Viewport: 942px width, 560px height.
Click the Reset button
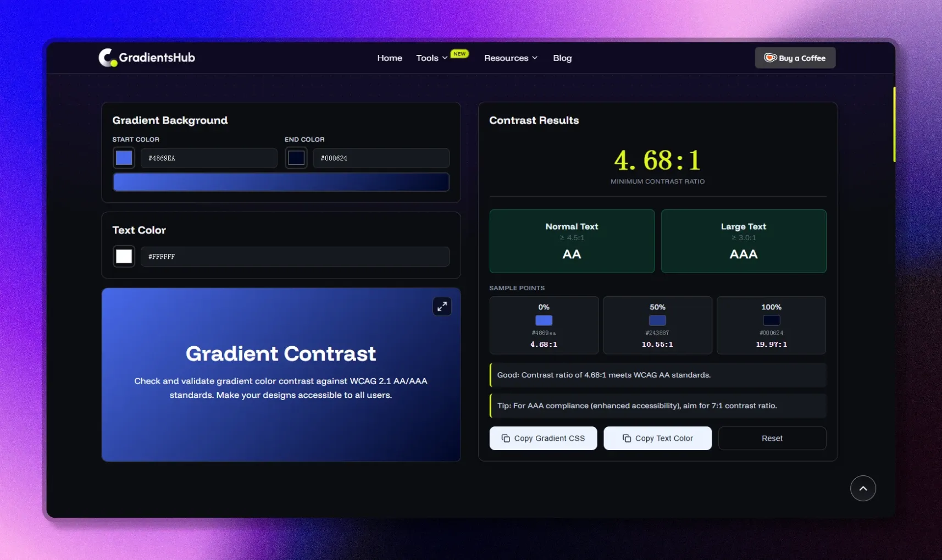point(772,439)
